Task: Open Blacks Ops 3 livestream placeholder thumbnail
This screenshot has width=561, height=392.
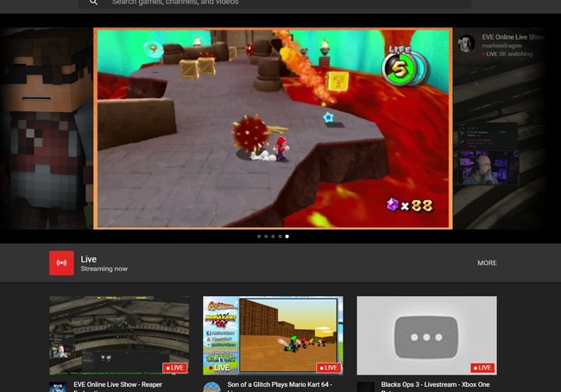Action: (x=426, y=335)
